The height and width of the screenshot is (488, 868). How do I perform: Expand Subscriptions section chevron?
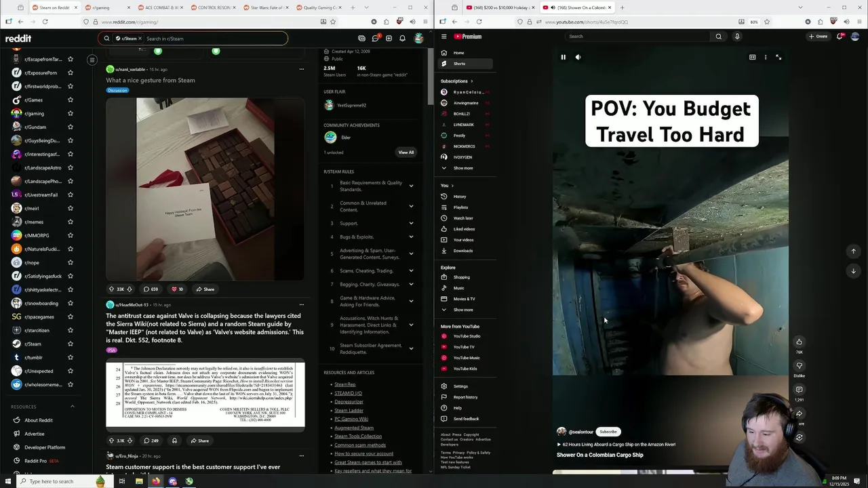472,81
